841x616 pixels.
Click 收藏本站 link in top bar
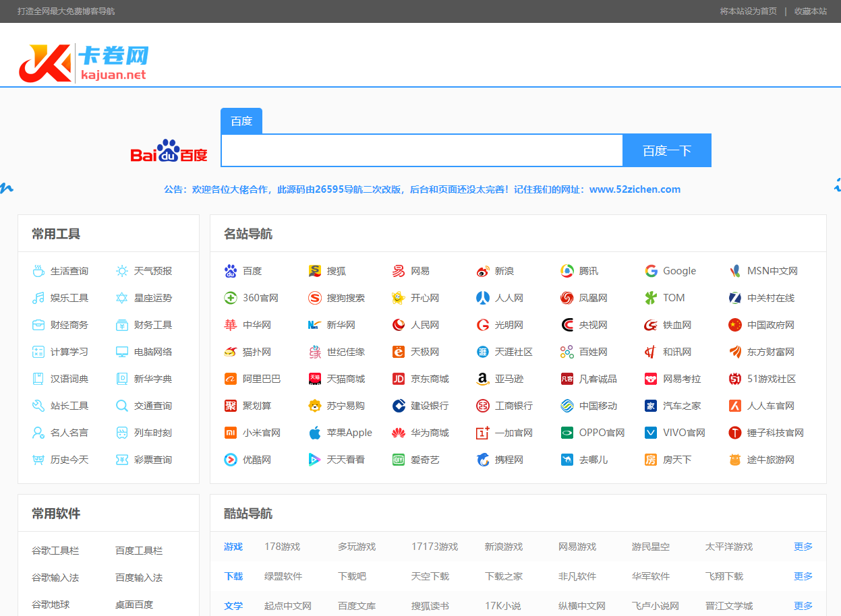pos(811,11)
